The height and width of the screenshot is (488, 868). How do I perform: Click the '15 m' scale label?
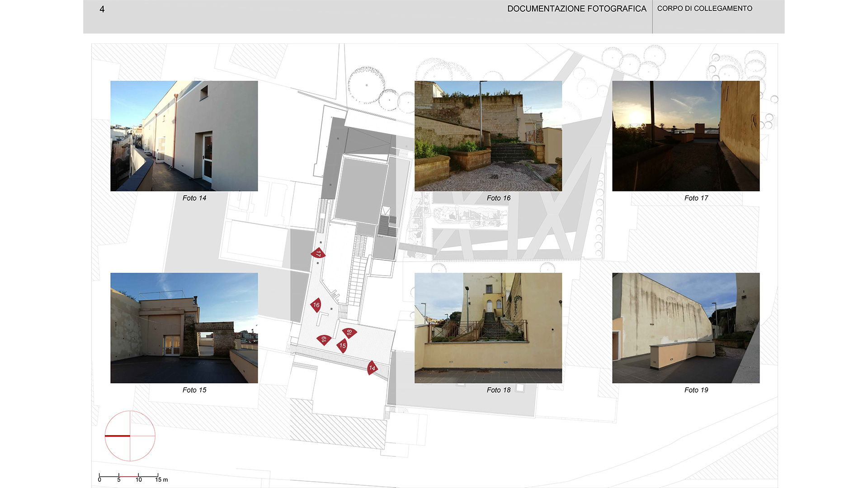(161, 479)
